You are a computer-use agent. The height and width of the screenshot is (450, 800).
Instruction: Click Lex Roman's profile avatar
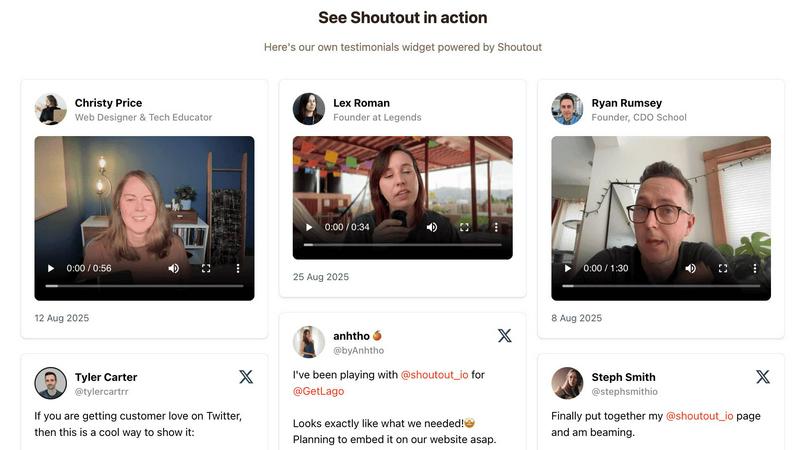(x=309, y=109)
